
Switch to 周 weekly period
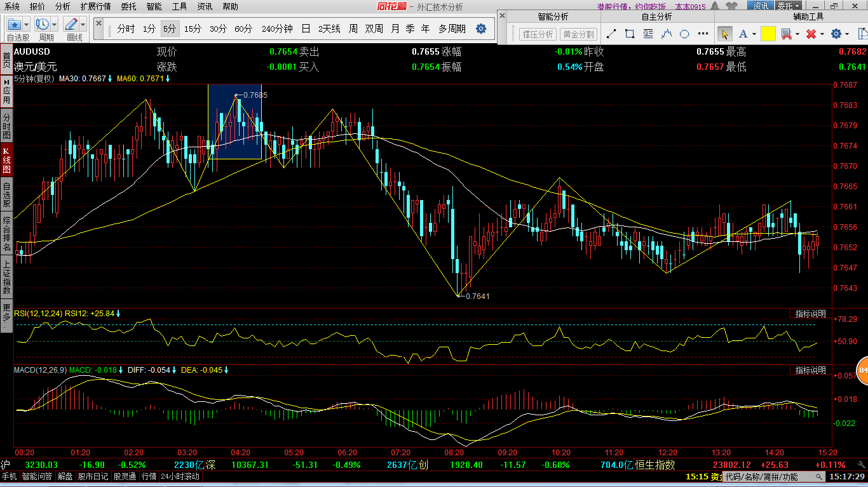[353, 29]
